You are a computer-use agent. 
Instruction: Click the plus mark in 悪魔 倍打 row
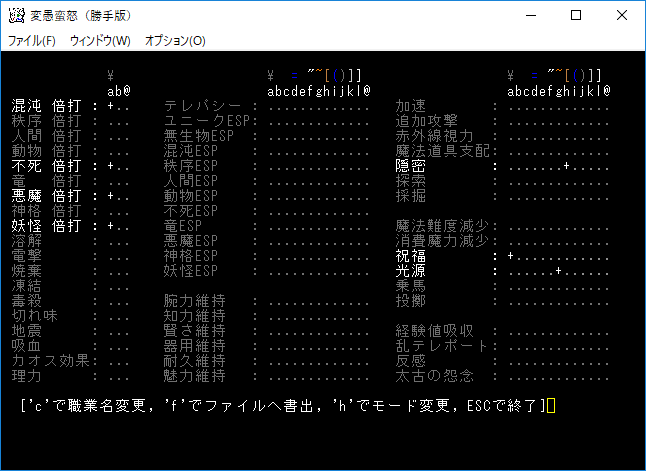[x=110, y=196]
